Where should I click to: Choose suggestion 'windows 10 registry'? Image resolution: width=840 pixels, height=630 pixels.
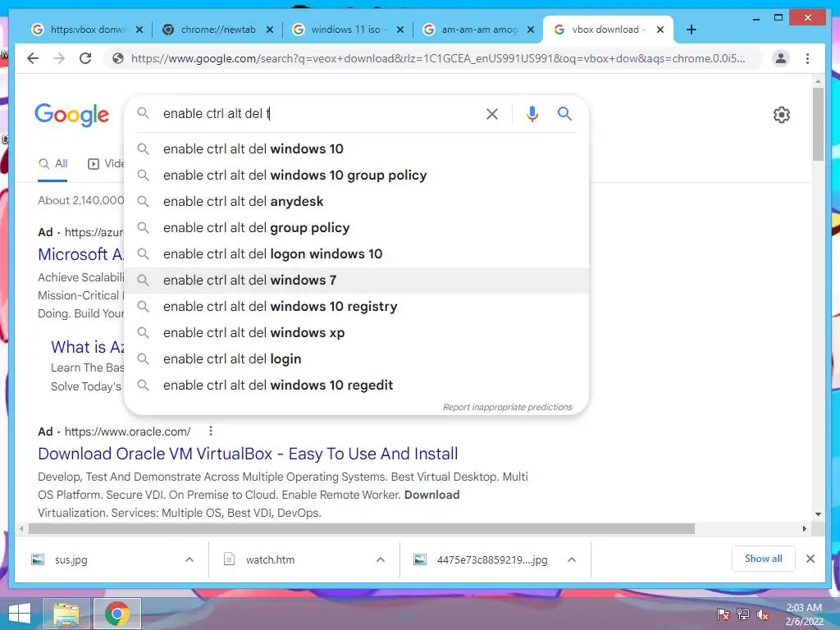tap(356, 307)
